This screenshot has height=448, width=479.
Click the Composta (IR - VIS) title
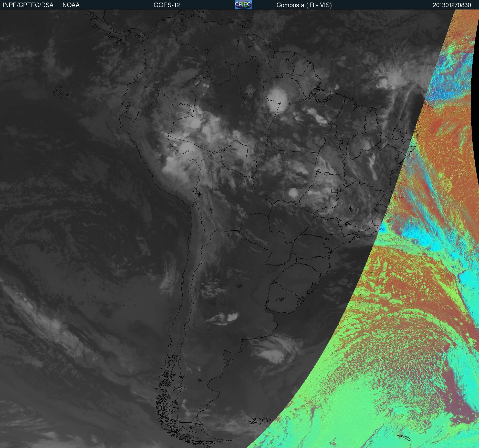[x=304, y=5]
